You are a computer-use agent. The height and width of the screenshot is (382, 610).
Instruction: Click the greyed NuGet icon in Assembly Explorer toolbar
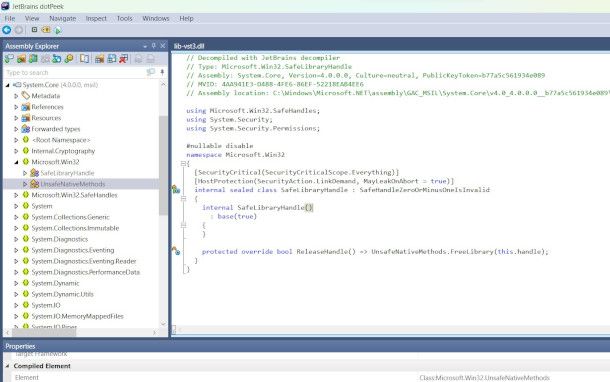coord(45,59)
